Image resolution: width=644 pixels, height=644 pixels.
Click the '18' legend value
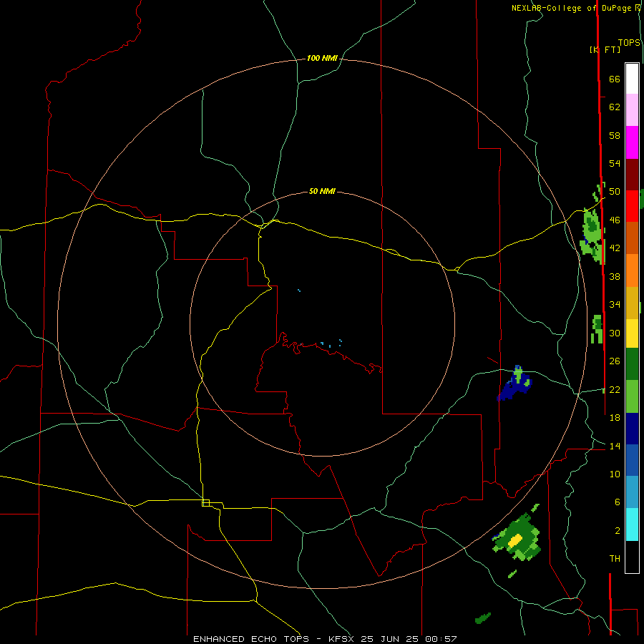tap(615, 418)
